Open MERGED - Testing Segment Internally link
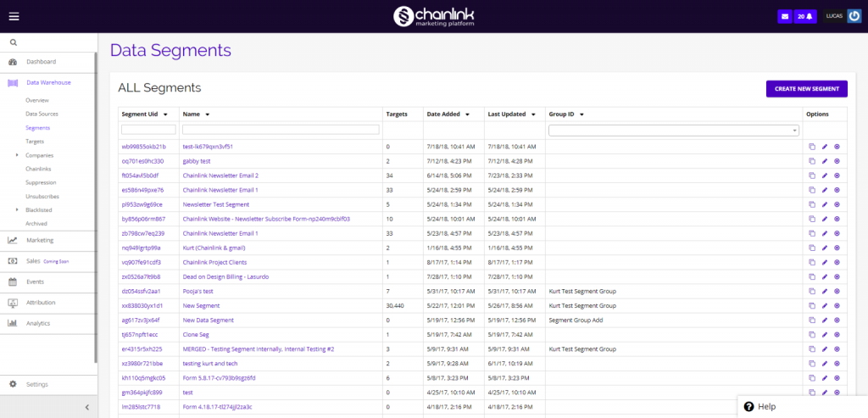The width and height of the screenshot is (868, 418). [258, 349]
